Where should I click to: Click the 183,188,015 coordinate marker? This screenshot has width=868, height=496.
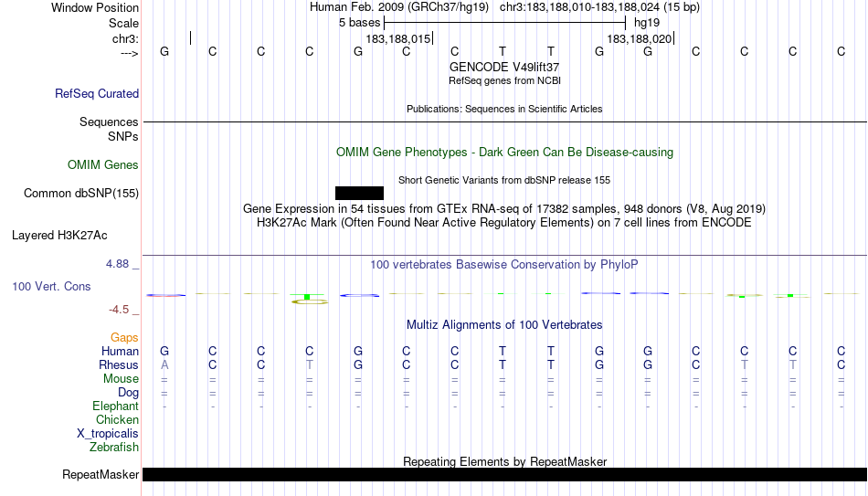[398, 38]
